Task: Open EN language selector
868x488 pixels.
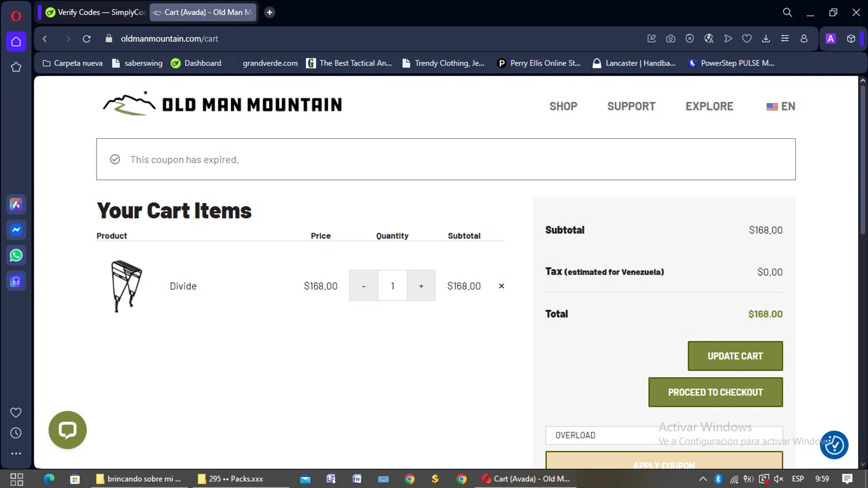Action: tap(781, 107)
